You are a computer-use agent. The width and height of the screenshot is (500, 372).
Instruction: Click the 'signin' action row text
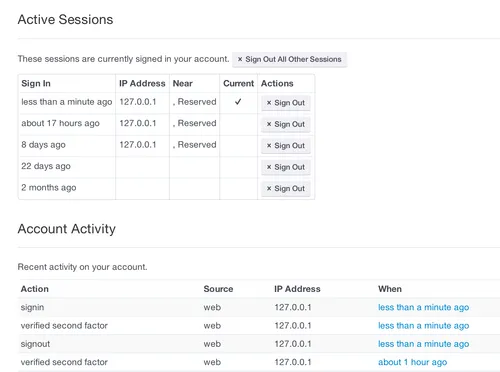click(32, 307)
